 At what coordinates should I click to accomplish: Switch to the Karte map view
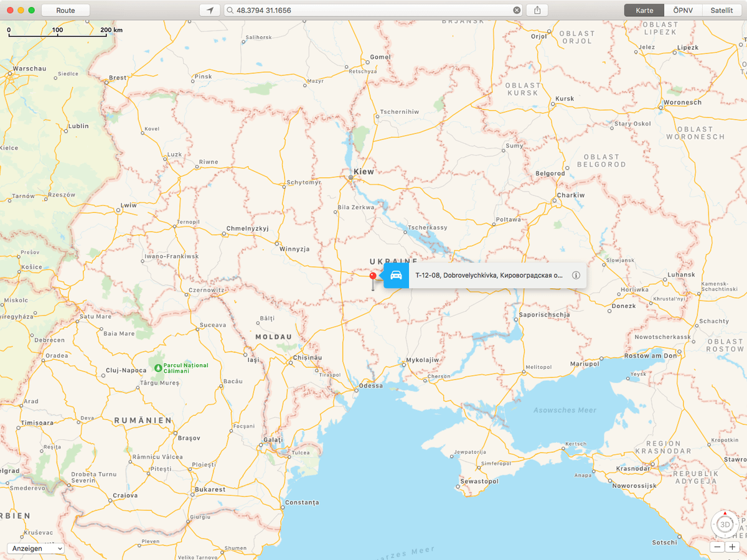(644, 11)
